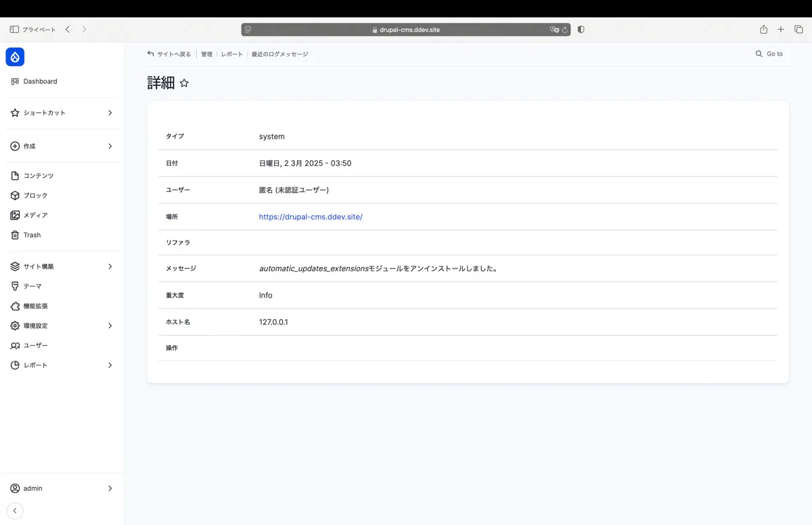This screenshot has width=812, height=525.
Task: Open the ユーザー menu item
Action: click(x=62, y=346)
